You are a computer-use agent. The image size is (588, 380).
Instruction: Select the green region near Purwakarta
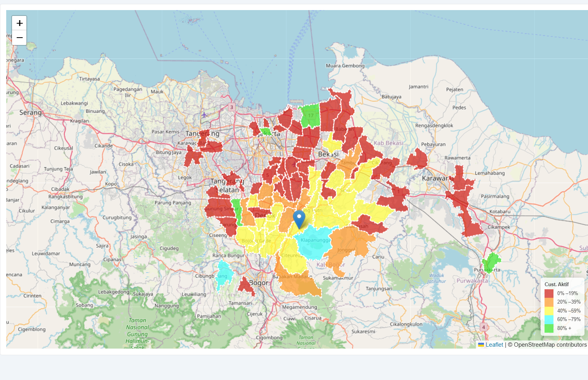[492, 262]
